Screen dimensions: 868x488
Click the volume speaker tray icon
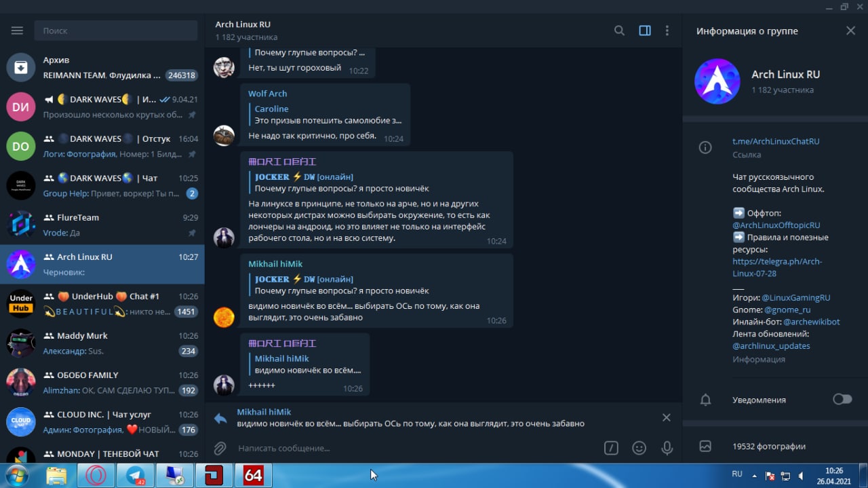(x=801, y=476)
